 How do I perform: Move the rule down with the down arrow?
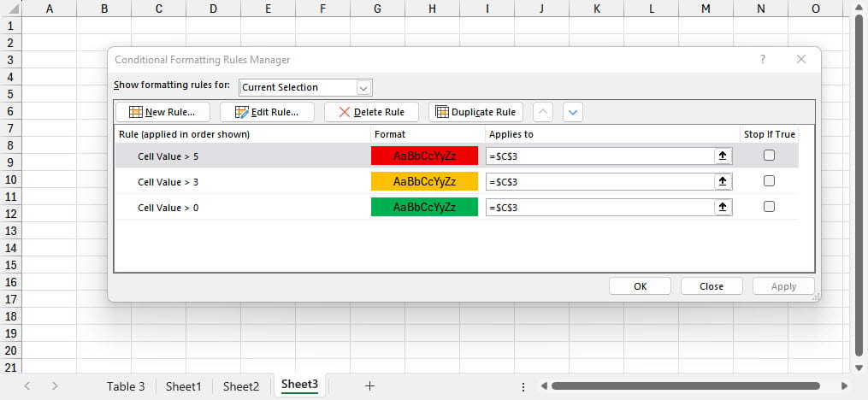coord(572,112)
